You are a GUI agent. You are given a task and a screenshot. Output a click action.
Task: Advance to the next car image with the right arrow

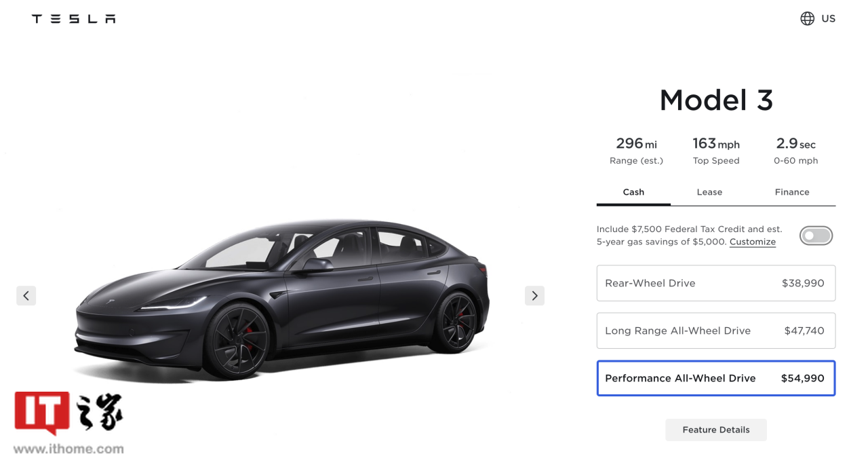[534, 295]
